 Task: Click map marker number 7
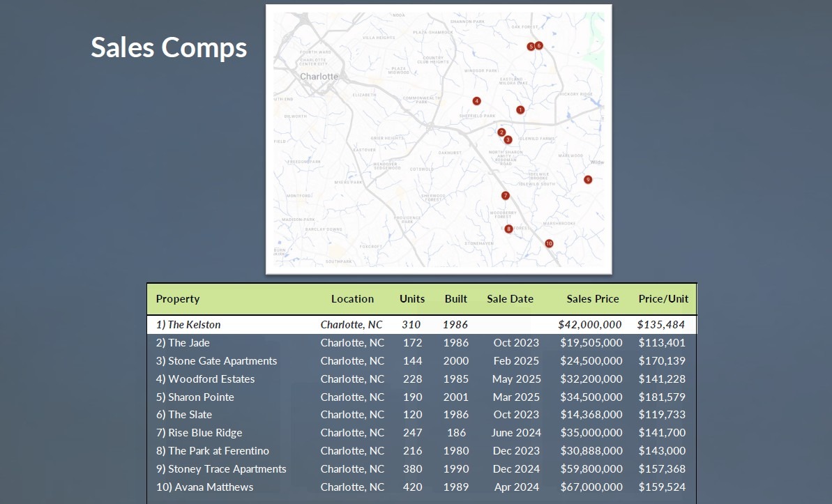[x=506, y=196]
